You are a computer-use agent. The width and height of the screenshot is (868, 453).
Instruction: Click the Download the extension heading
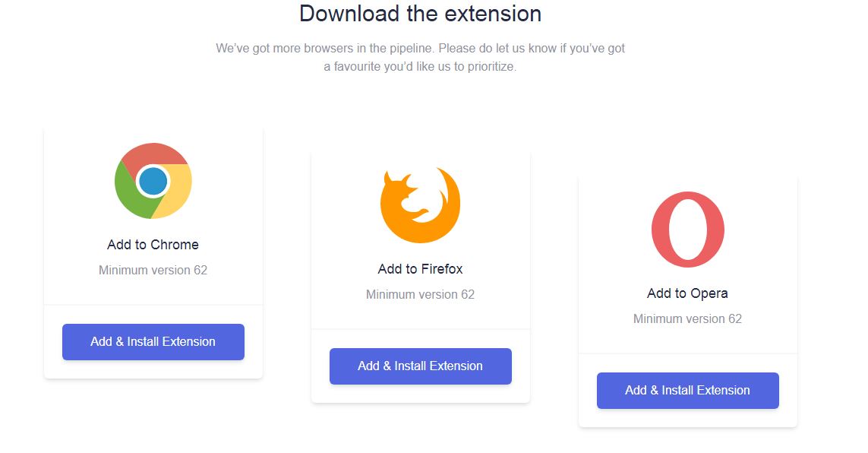[x=421, y=13]
